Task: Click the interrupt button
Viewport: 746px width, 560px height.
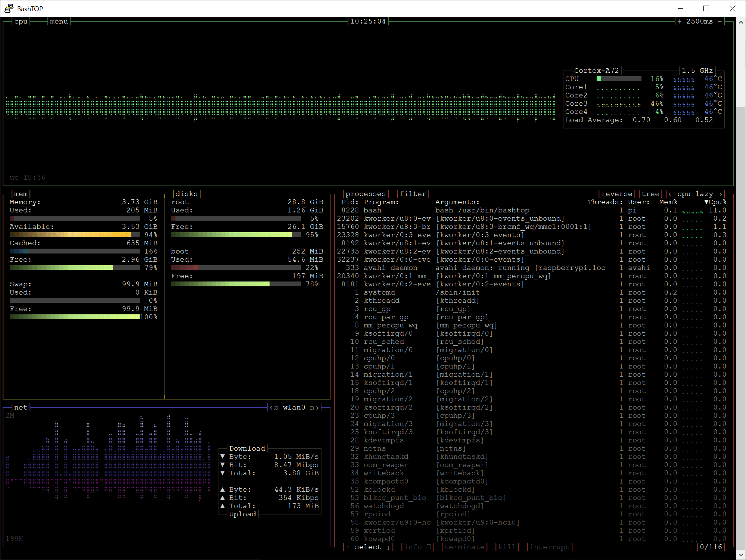Action: (x=549, y=547)
